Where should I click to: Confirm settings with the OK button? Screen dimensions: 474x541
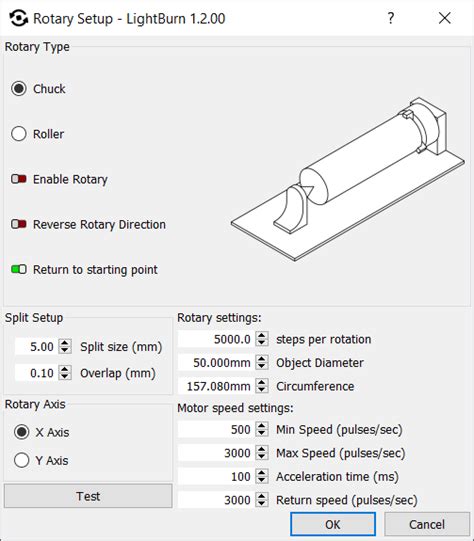(x=333, y=524)
